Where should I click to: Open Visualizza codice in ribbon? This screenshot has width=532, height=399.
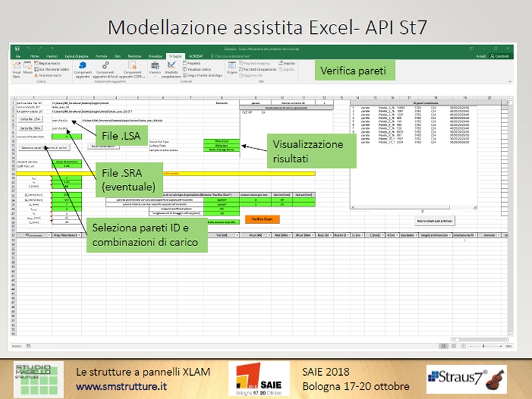pyautogui.click(x=198, y=68)
